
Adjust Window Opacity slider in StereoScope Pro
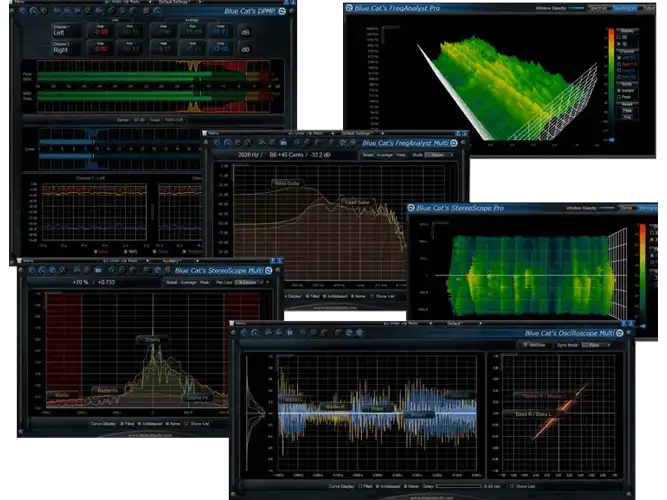[x=607, y=208]
